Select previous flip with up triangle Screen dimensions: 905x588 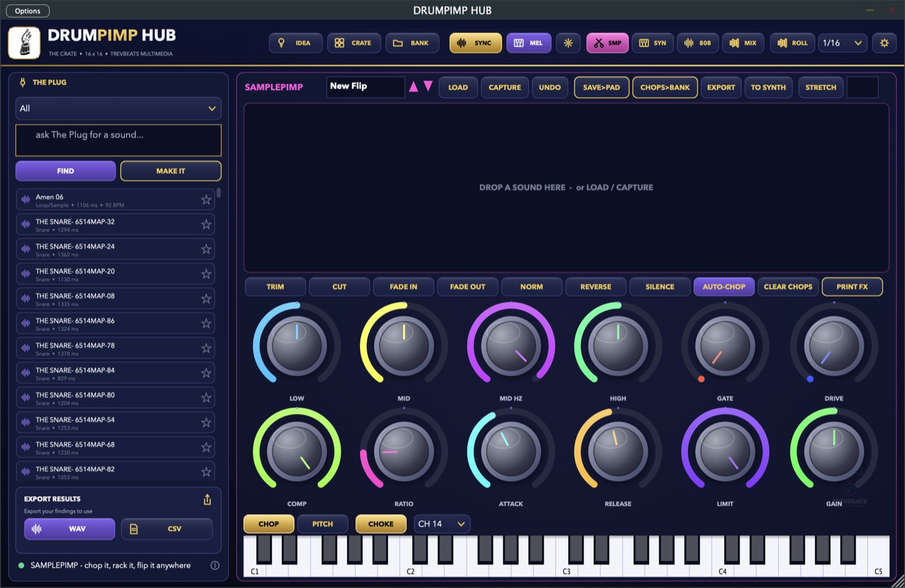pyautogui.click(x=414, y=87)
